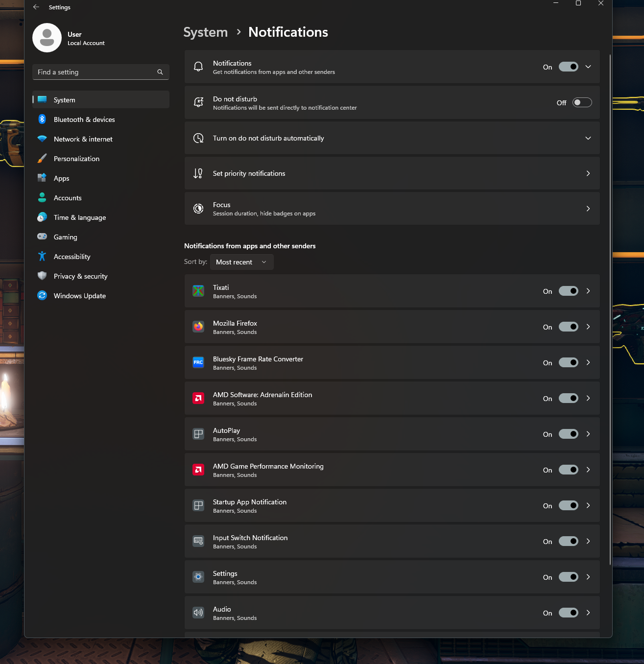Disable Mozilla Firefox notifications toggle
Image resolution: width=644 pixels, height=664 pixels.
point(568,327)
